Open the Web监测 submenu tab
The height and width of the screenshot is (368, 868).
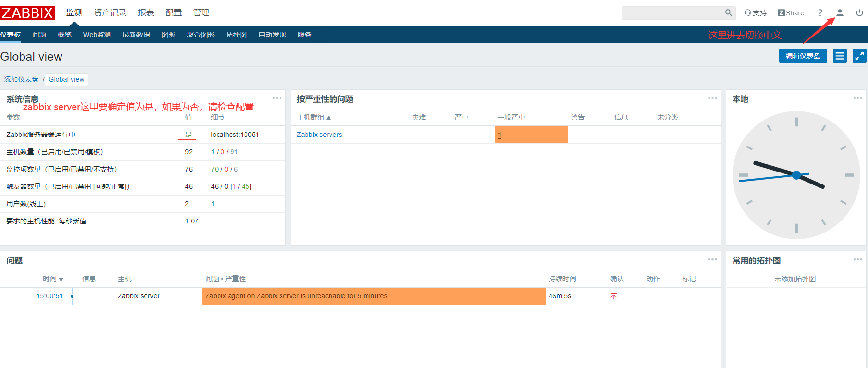point(97,35)
